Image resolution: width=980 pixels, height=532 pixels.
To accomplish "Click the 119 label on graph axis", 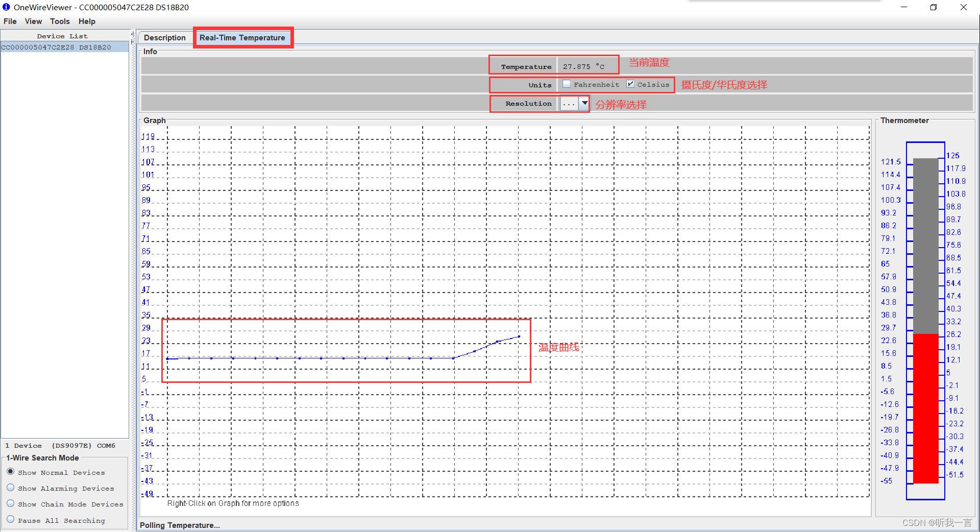I will (x=148, y=136).
